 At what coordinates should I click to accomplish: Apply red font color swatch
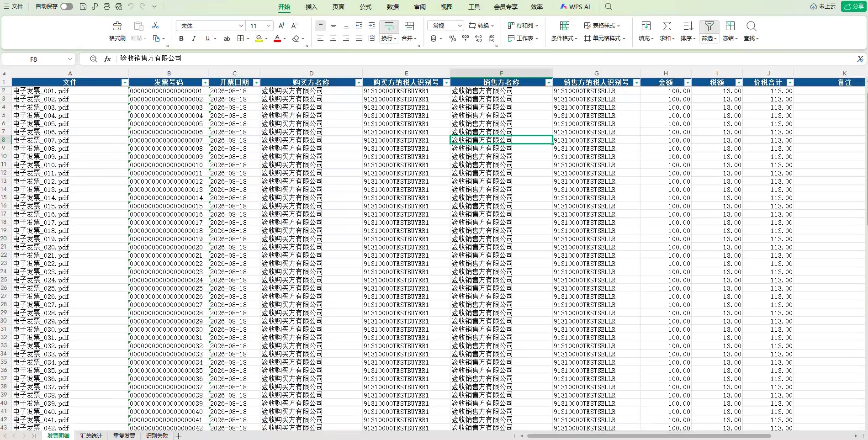[x=277, y=38]
